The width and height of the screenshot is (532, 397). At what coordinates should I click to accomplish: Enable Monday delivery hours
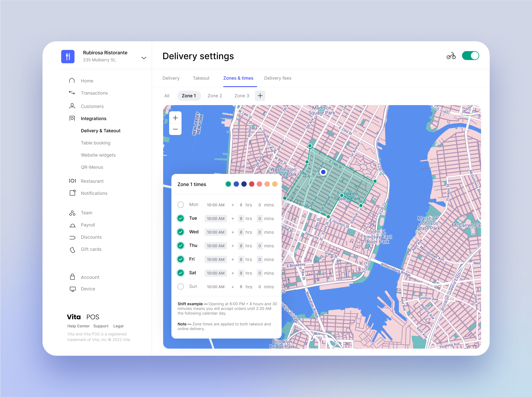(x=181, y=205)
